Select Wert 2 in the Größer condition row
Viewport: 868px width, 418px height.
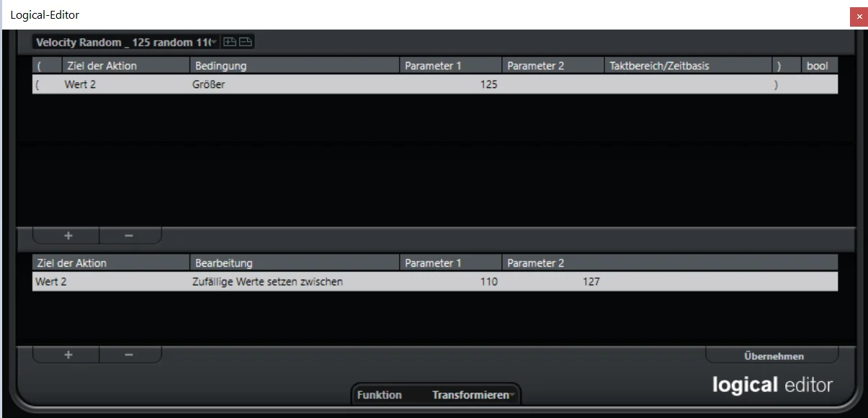(x=79, y=84)
